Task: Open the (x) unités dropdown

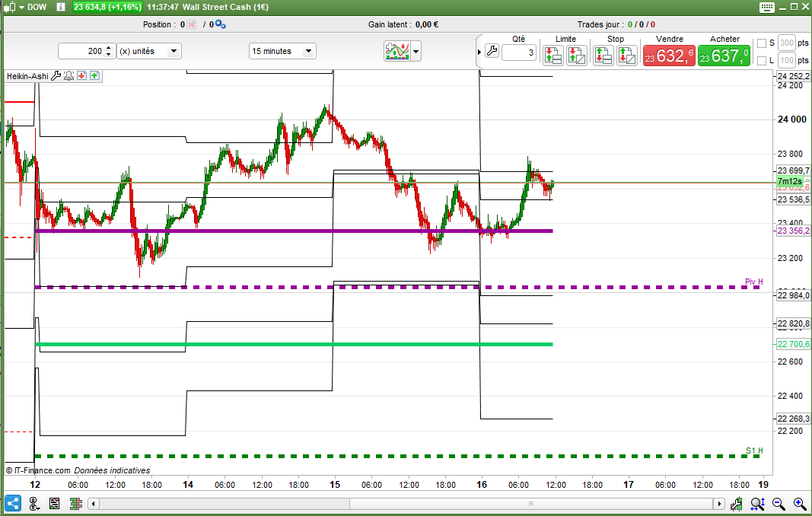Action: [x=149, y=51]
